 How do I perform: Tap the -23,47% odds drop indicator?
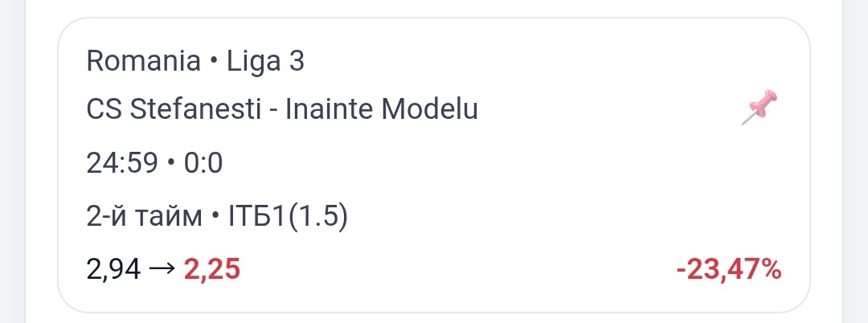pos(728,271)
